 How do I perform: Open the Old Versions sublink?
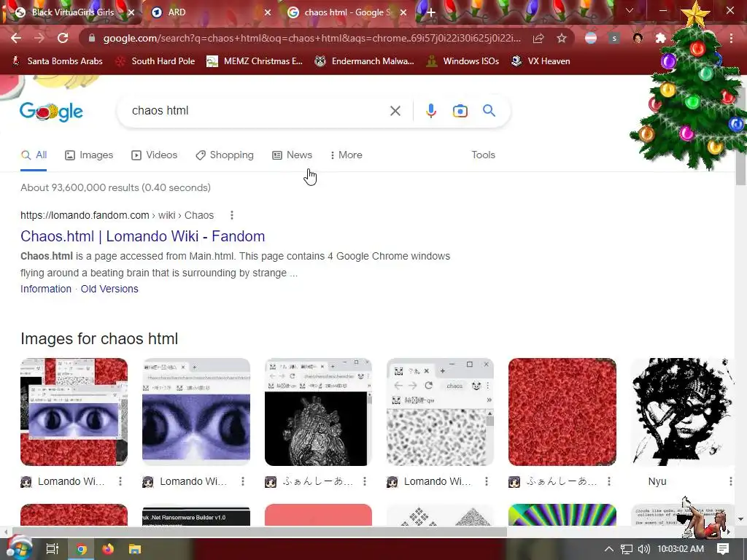pyautogui.click(x=109, y=289)
